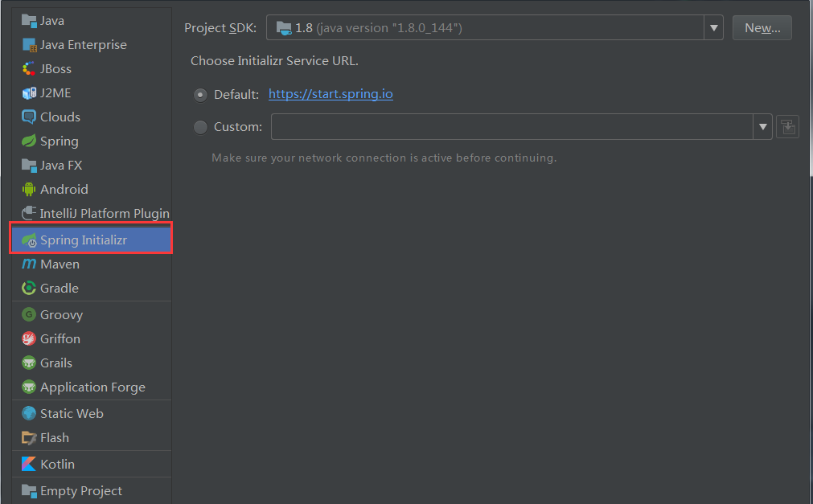813x504 pixels.
Task: Click the Flash folder icon
Action: [29, 437]
